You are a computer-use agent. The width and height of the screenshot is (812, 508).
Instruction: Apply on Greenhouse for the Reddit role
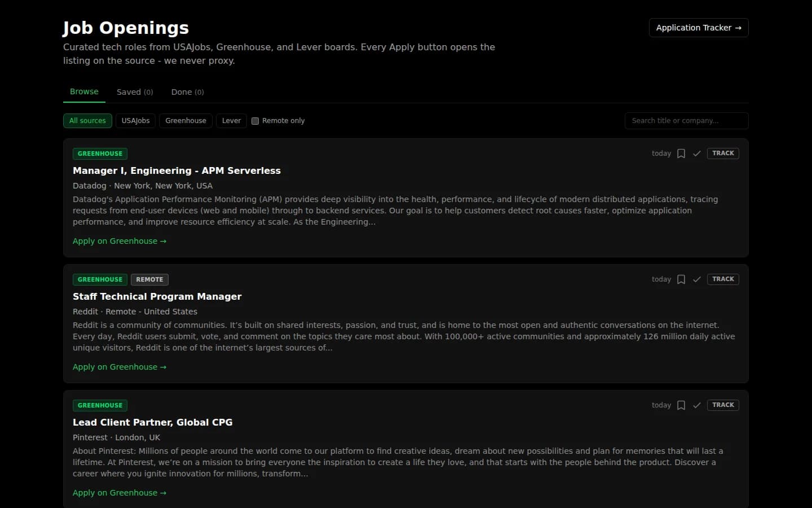tap(120, 367)
